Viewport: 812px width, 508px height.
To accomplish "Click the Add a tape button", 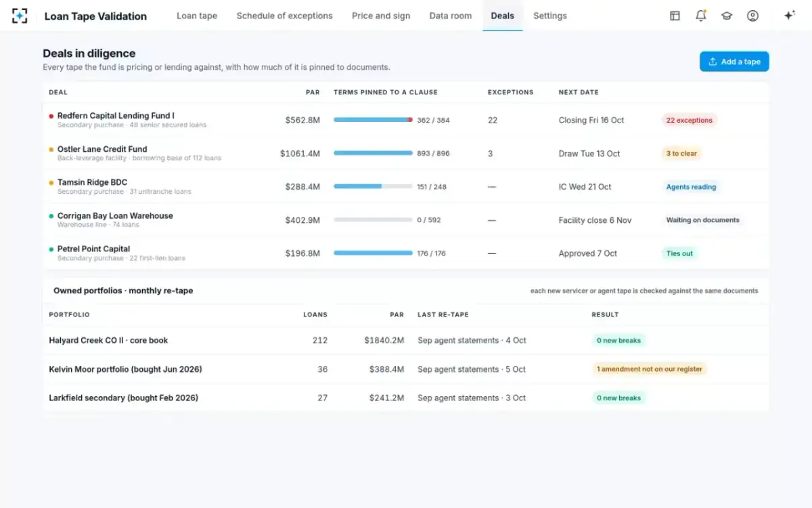I will click(734, 62).
